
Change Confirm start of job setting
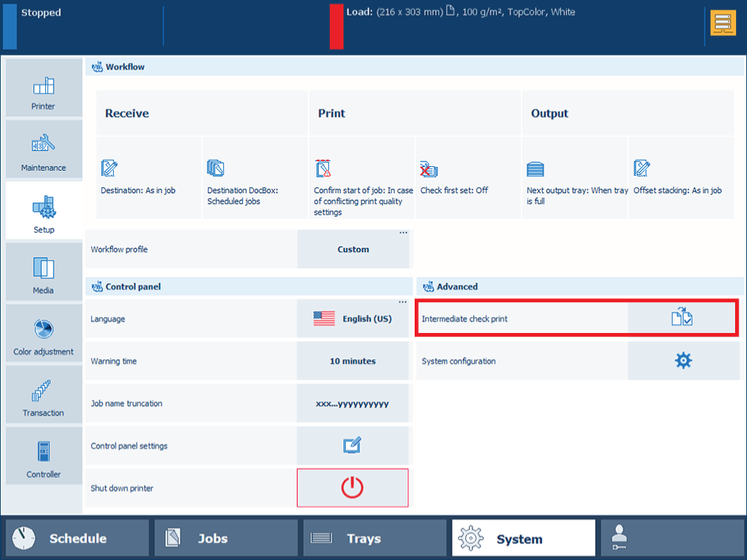point(361,178)
